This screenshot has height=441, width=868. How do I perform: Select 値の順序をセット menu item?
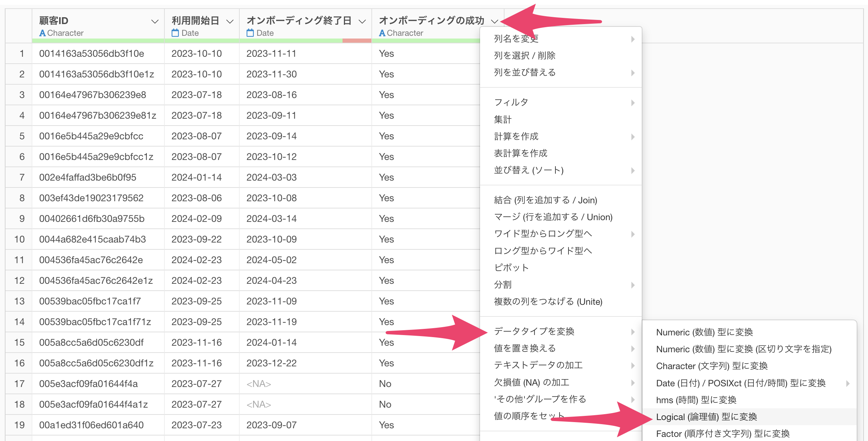tap(561, 416)
